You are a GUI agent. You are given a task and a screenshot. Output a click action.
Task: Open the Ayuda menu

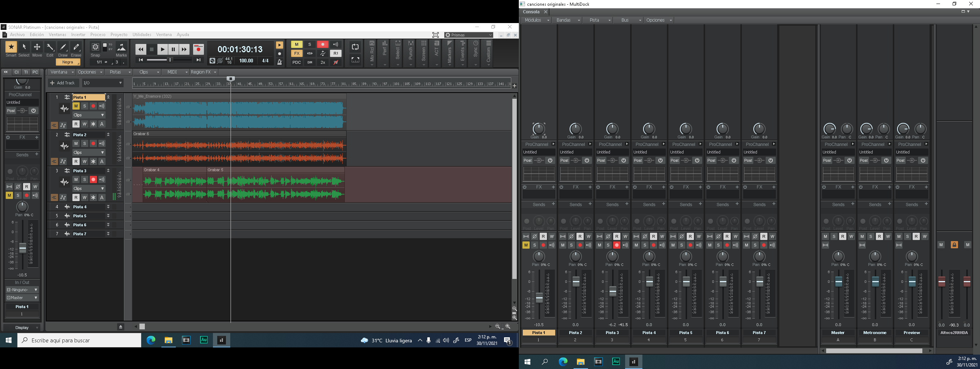point(183,35)
